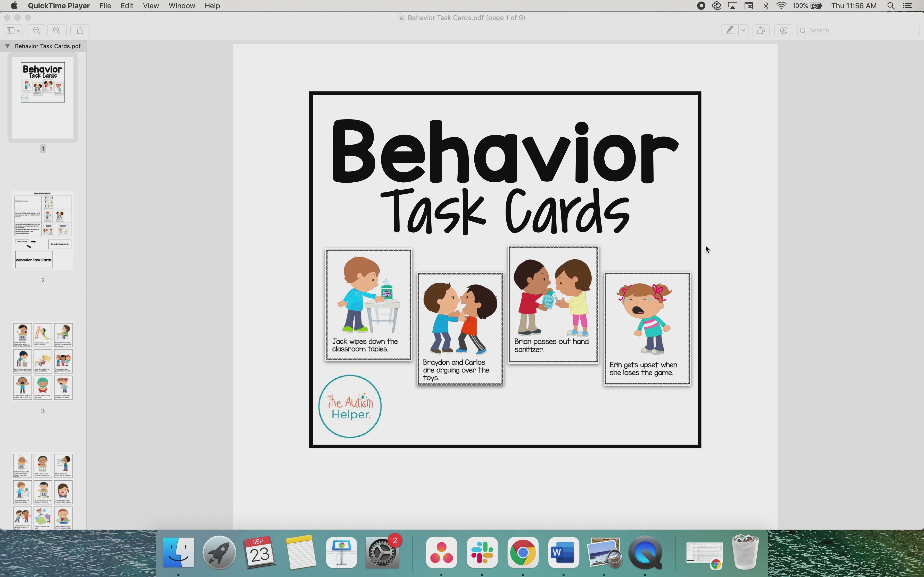Open the highlight color dropdown
Screen dimensions: 924x577
point(743,30)
